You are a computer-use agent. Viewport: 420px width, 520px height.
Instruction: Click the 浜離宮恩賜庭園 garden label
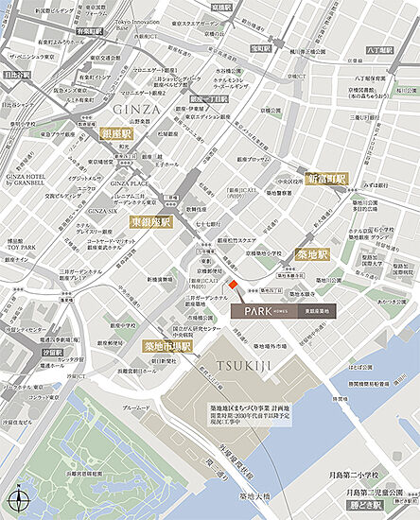[x=85, y=474]
